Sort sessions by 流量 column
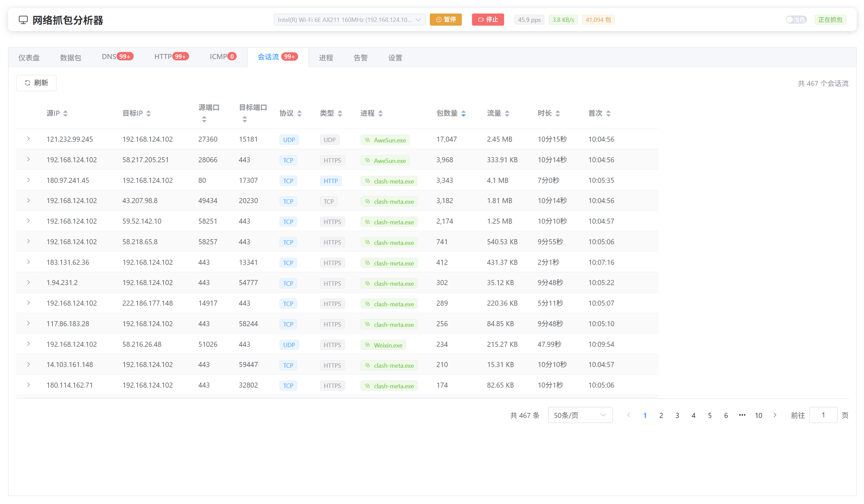The height and width of the screenshot is (504, 864). pyautogui.click(x=507, y=113)
